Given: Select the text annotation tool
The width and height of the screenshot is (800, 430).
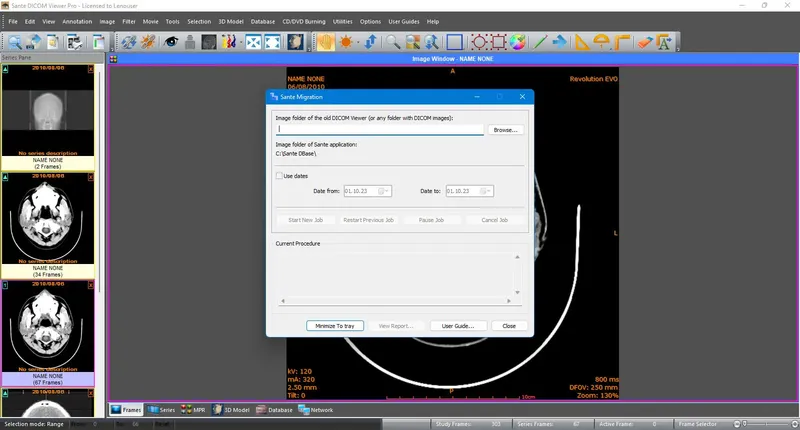Looking at the screenshot, I should tap(664, 42).
